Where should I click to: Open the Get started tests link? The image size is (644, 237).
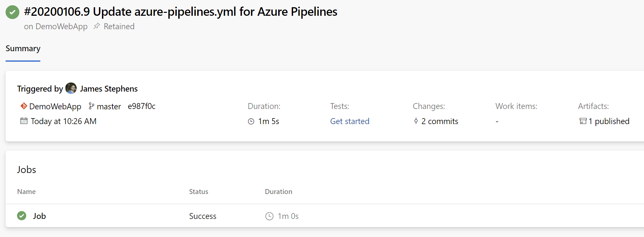point(350,121)
